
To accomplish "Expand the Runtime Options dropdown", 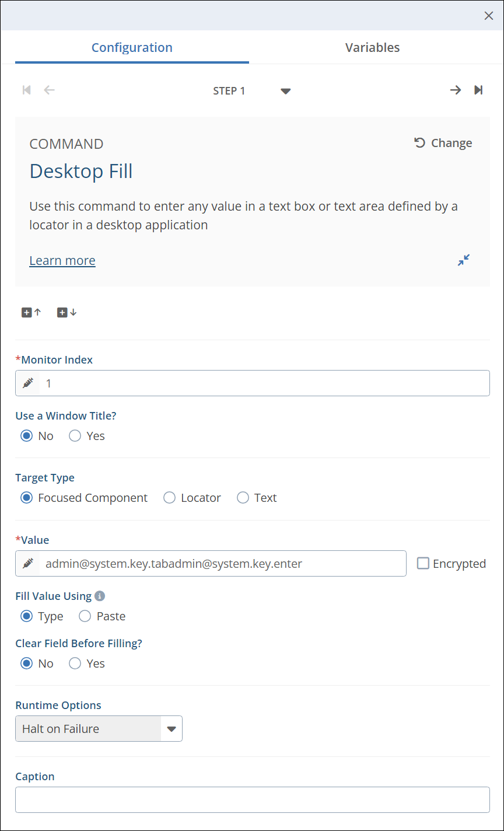I will click(171, 729).
